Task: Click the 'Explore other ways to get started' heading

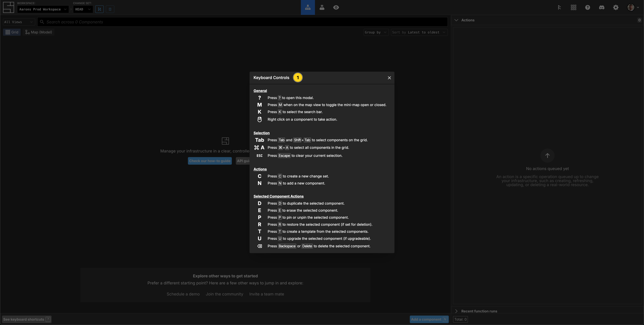Action: click(x=225, y=276)
